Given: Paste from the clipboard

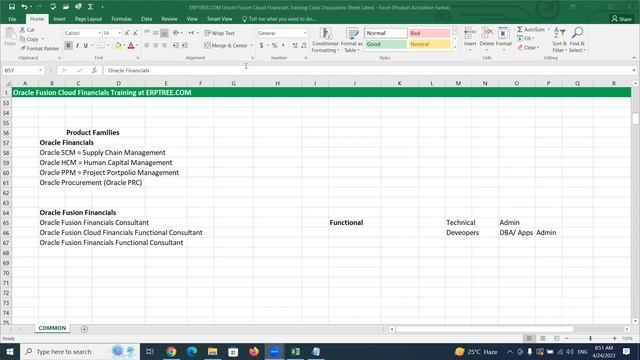Looking at the screenshot, I should [x=10, y=38].
